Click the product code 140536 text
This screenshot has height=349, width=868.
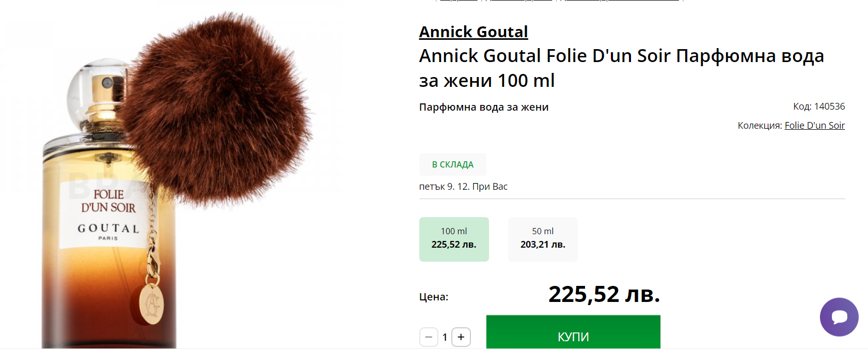click(819, 107)
